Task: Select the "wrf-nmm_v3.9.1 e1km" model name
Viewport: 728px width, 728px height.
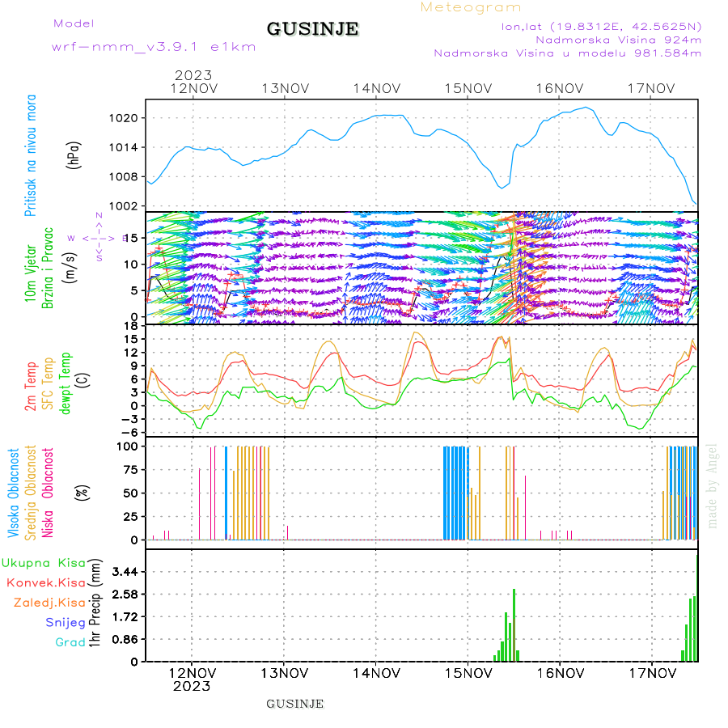Action: 154,47
